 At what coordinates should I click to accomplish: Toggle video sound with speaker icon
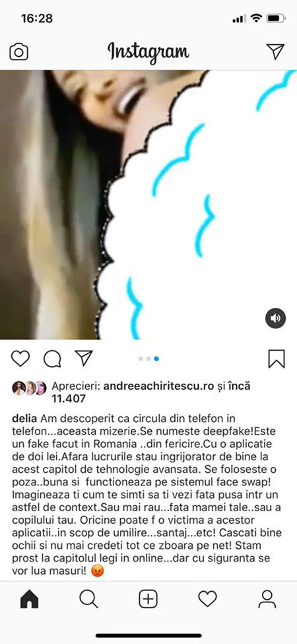click(x=275, y=318)
